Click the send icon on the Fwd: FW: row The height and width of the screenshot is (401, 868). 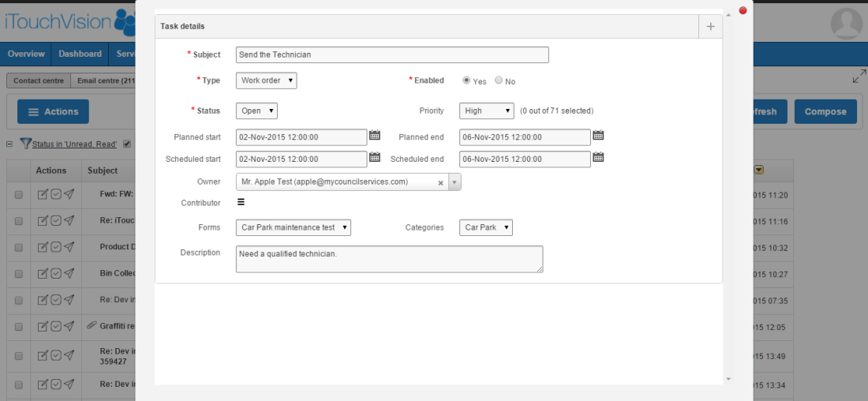[69, 194]
